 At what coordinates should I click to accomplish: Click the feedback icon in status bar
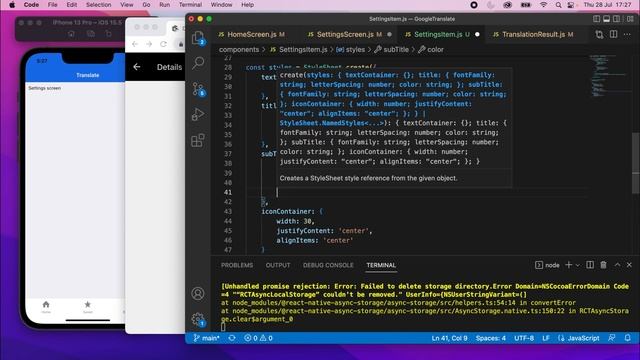tap(611, 338)
